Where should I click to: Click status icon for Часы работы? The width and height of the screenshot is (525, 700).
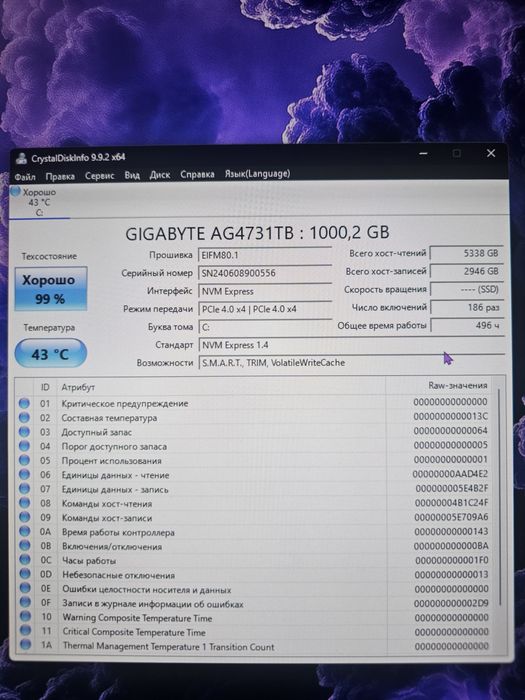point(25,560)
